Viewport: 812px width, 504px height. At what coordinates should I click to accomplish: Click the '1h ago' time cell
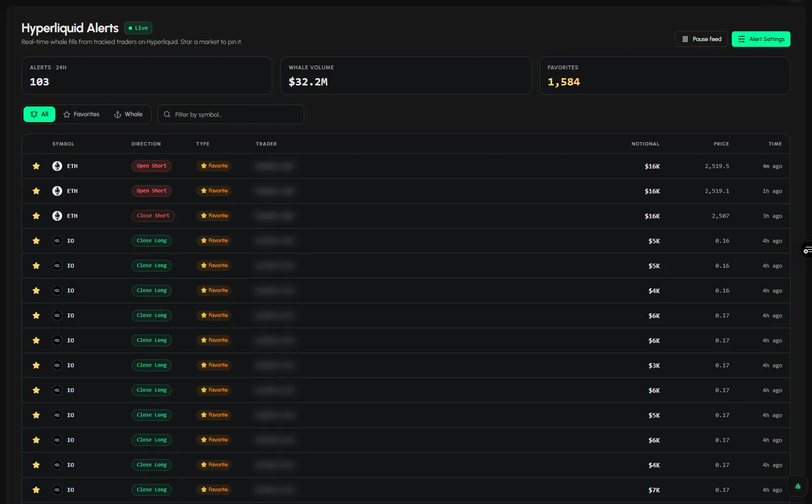click(772, 191)
